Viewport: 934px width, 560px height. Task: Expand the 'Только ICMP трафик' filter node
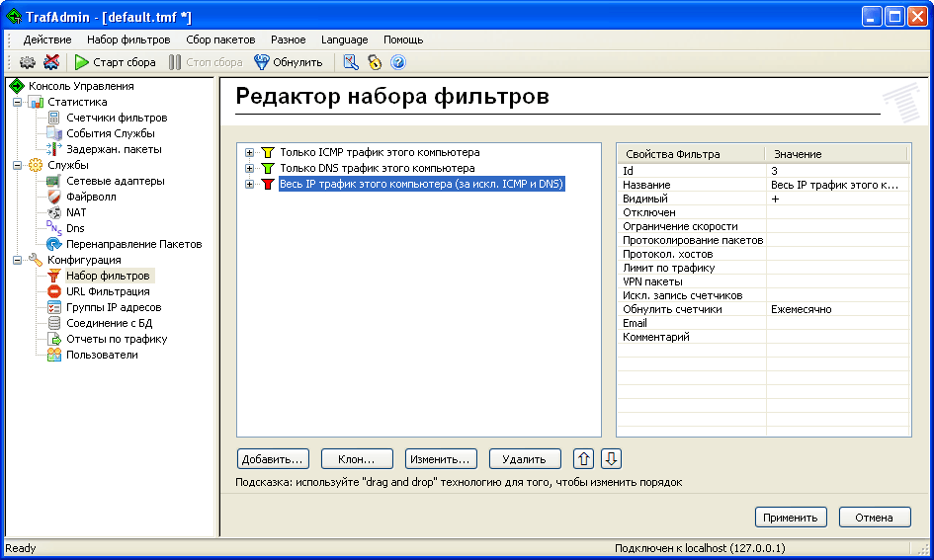coord(249,153)
